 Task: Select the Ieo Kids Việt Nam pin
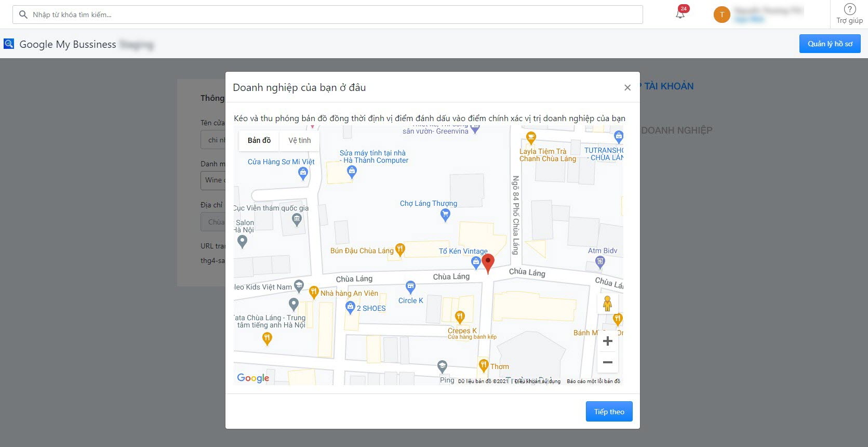pos(299,286)
